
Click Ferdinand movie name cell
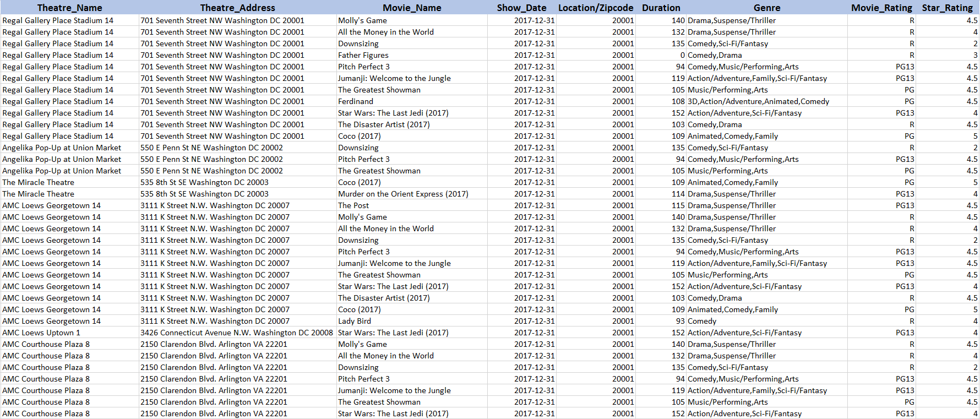point(412,101)
